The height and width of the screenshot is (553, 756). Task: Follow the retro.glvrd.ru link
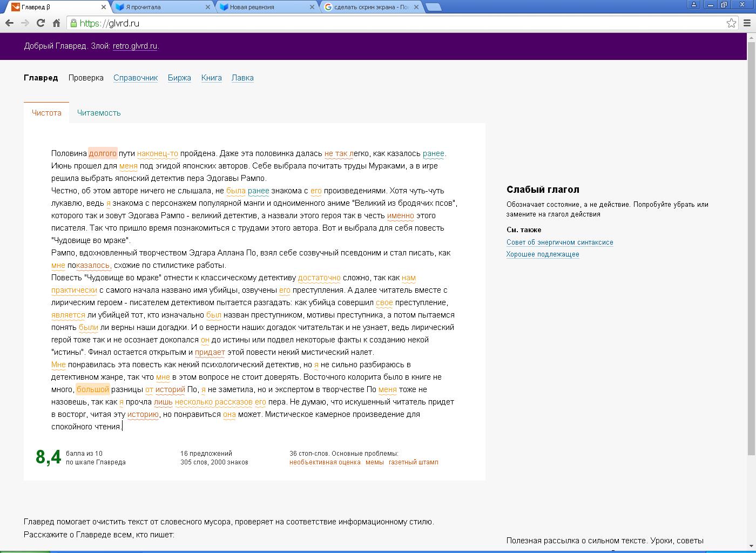135,46
